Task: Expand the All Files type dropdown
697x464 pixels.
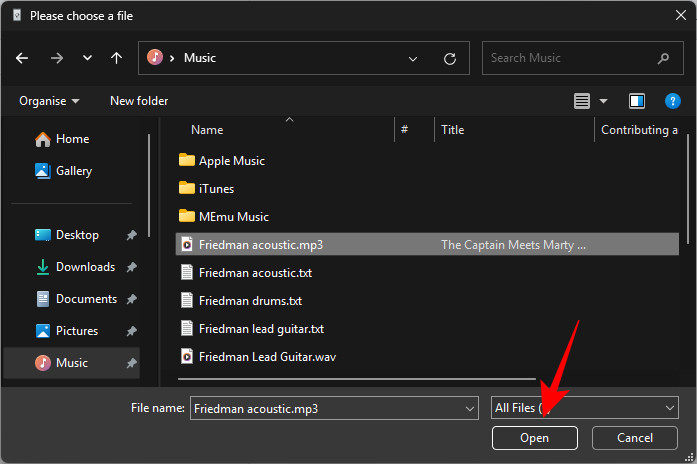Action: tap(670, 408)
